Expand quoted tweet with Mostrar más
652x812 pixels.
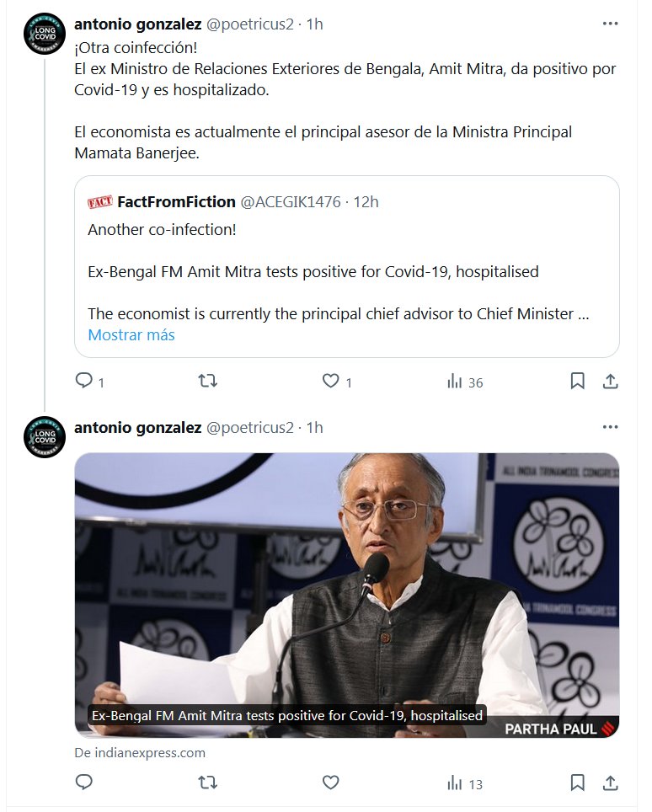131,334
